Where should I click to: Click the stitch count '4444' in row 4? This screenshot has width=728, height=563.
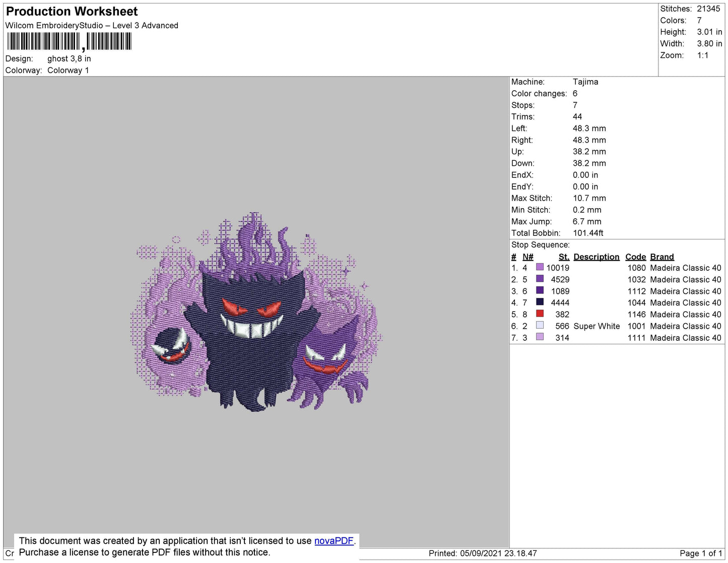pyautogui.click(x=560, y=303)
